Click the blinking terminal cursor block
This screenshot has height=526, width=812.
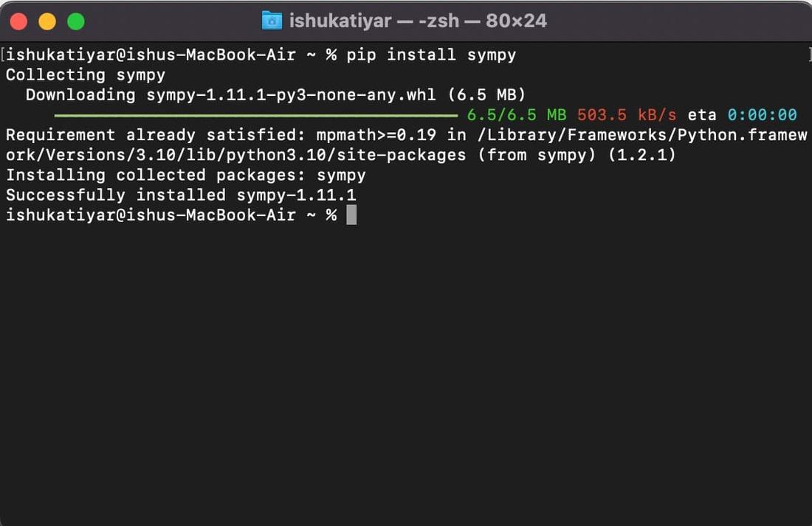click(x=350, y=215)
